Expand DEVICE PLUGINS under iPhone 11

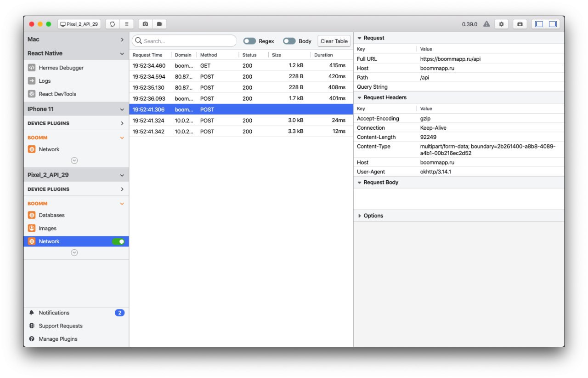(122, 123)
